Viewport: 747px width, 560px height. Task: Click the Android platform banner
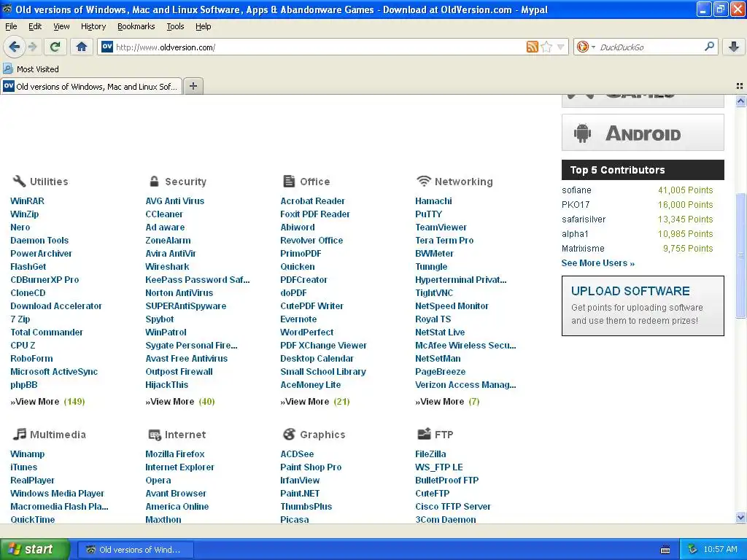click(x=643, y=133)
